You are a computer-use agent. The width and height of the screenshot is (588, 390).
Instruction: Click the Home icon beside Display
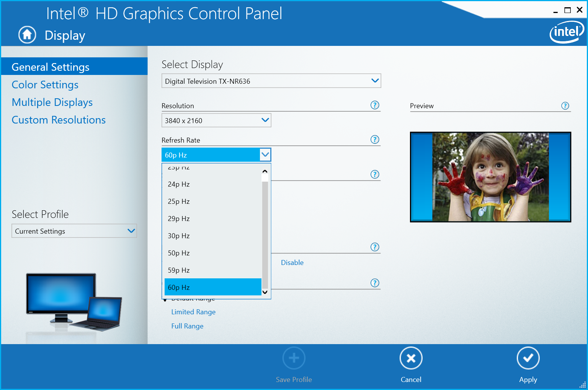pos(27,35)
